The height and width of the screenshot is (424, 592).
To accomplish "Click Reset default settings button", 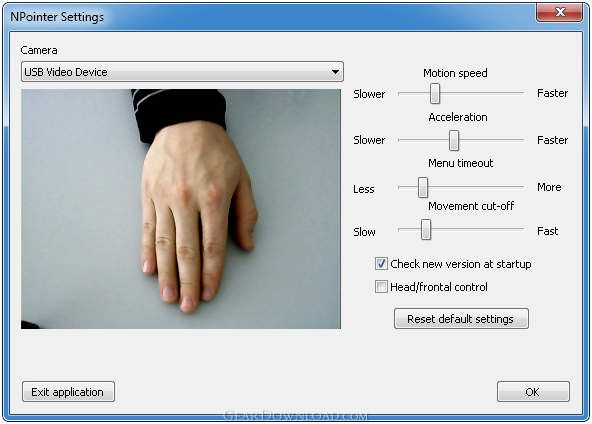I will pyautogui.click(x=461, y=319).
